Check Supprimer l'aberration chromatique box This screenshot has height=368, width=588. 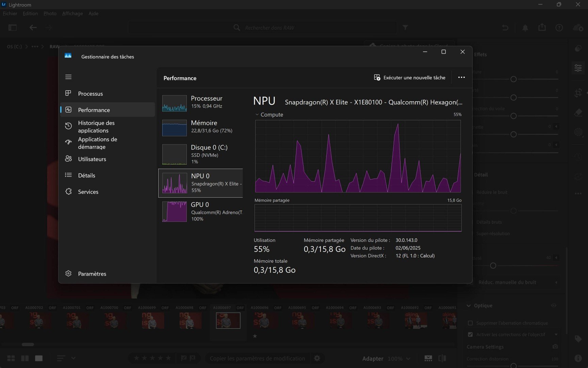[x=470, y=323]
